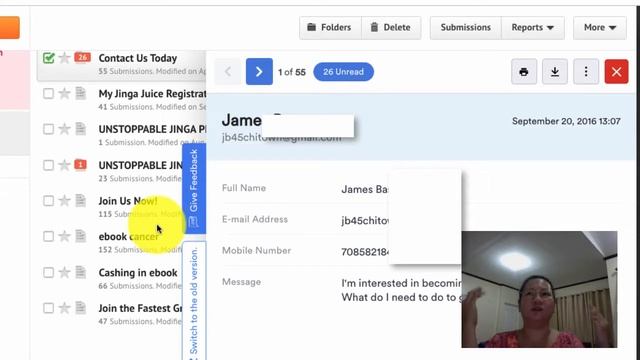
Task: Open the Contact Us Today form
Action: [138, 58]
